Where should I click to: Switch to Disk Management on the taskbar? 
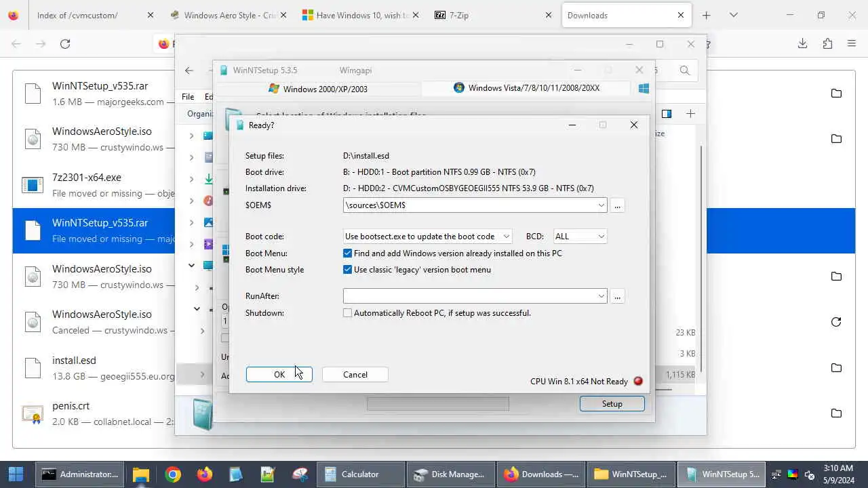451,474
